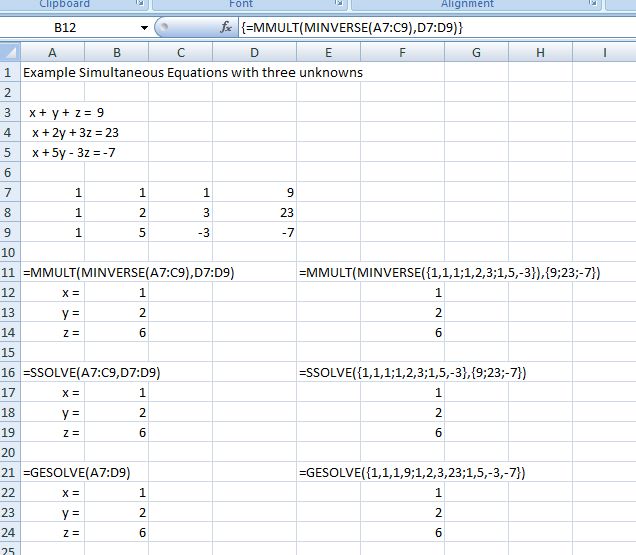Click cell A16 '=SSOLVE(A7:C9,D7:D9)'
The image size is (636, 555).
pos(92,372)
